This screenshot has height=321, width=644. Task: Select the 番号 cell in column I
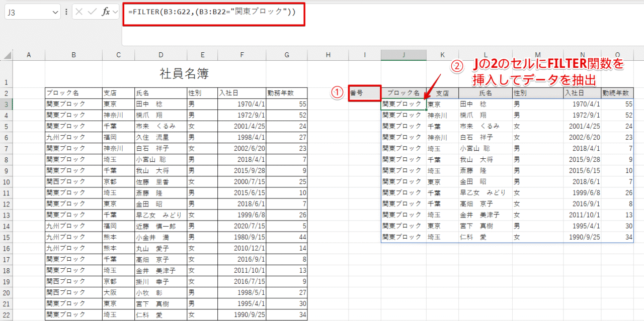click(365, 93)
